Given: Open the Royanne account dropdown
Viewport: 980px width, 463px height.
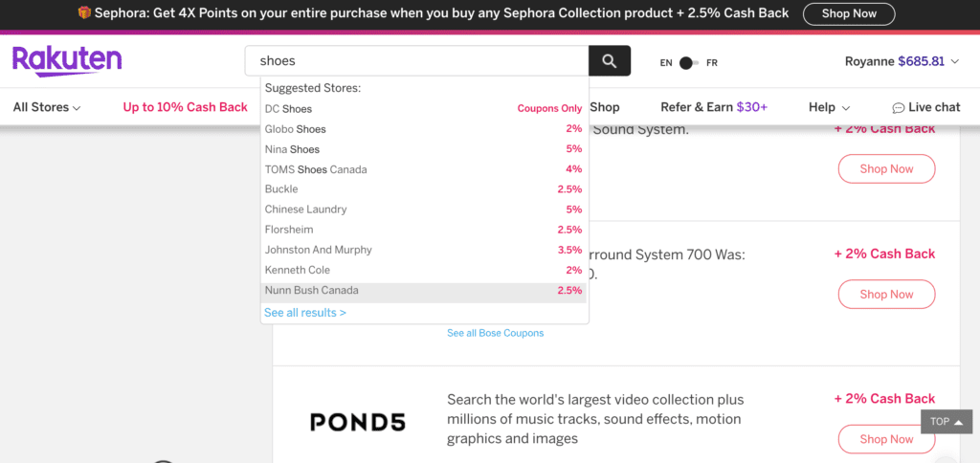Looking at the screenshot, I should 901,61.
